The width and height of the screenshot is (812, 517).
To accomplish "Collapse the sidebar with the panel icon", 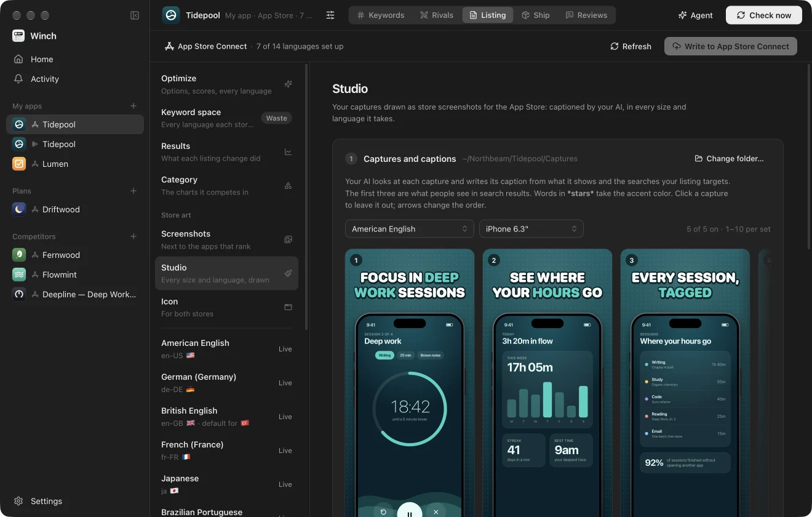I will pos(135,15).
